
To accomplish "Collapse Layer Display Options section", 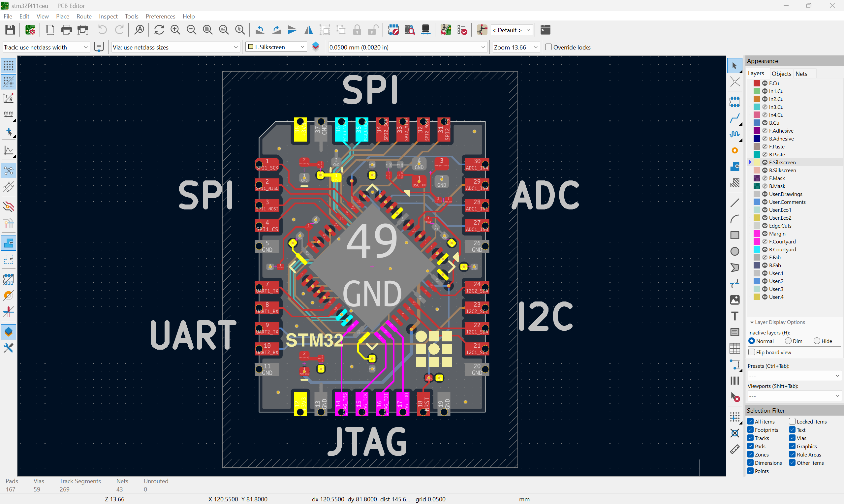I will 752,322.
